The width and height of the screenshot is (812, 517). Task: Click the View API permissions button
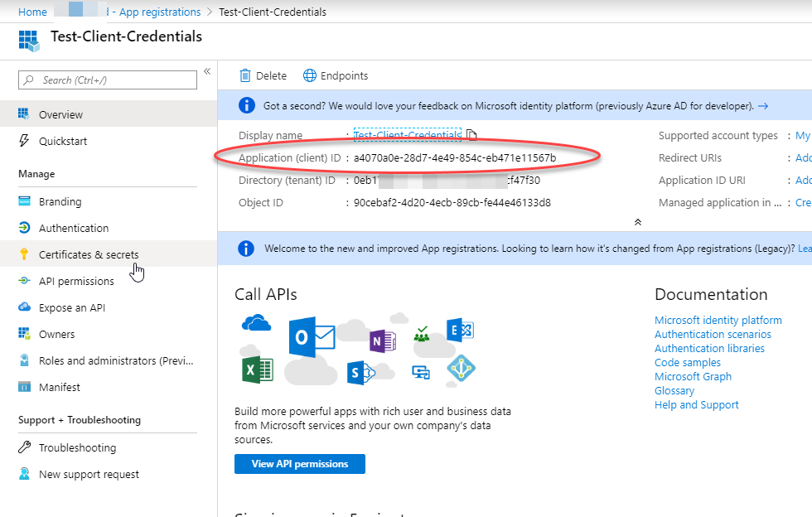300,464
